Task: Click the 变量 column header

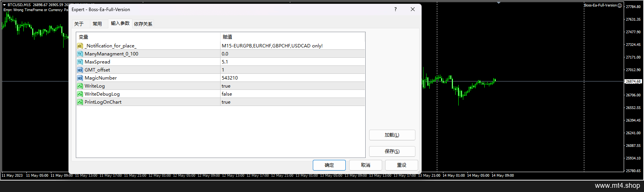Action: 148,37
